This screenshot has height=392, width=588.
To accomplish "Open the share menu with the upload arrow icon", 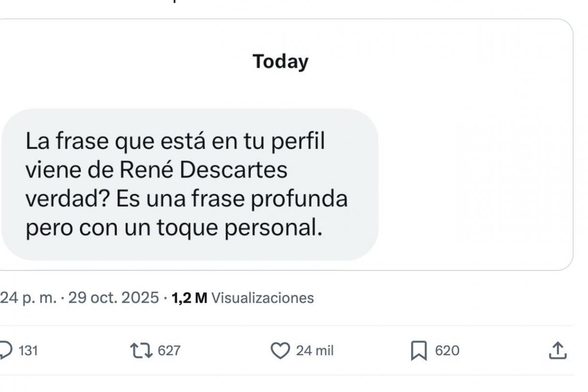I will pos(557,350).
